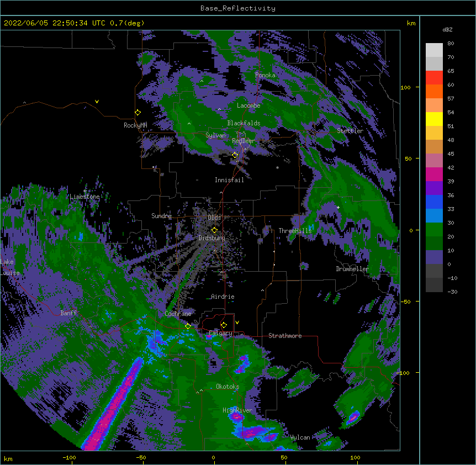Click the 50 tick on bottom axis
This screenshot has height=465, width=476.
coord(284,457)
